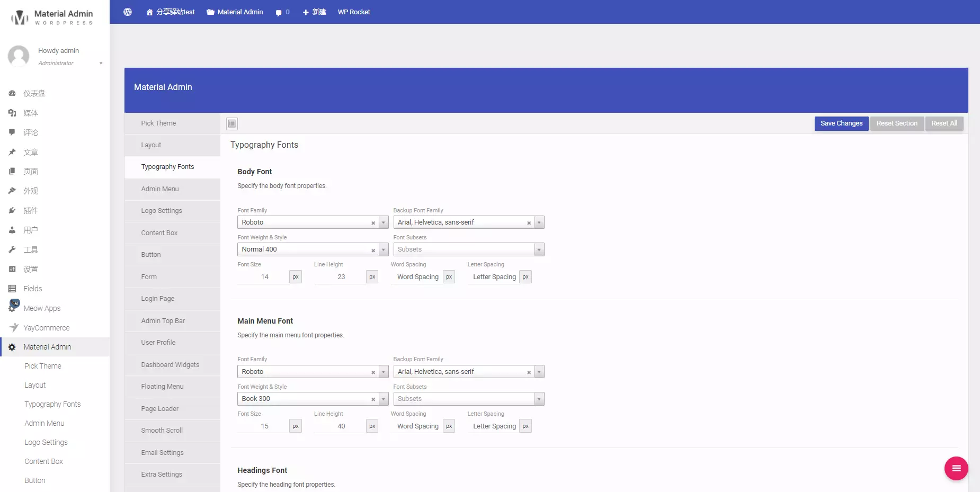Clear Main Menu Font Book 300 selection

click(x=373, y=399)
